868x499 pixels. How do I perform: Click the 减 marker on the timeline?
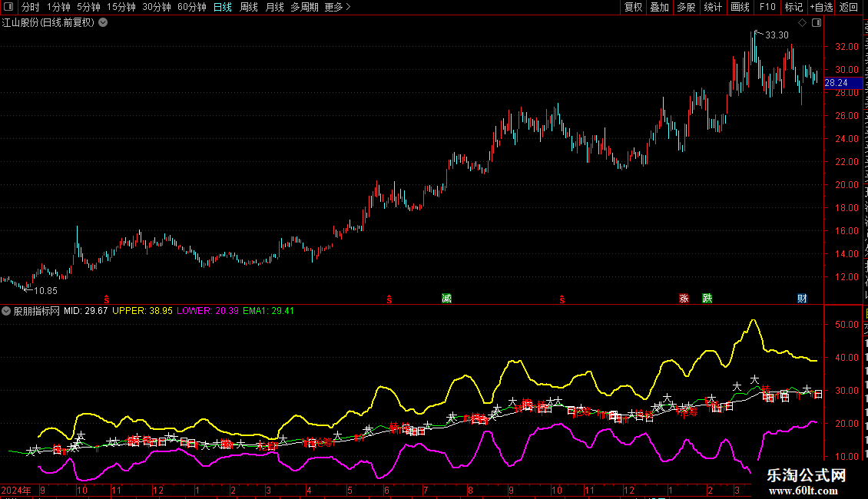447,299
